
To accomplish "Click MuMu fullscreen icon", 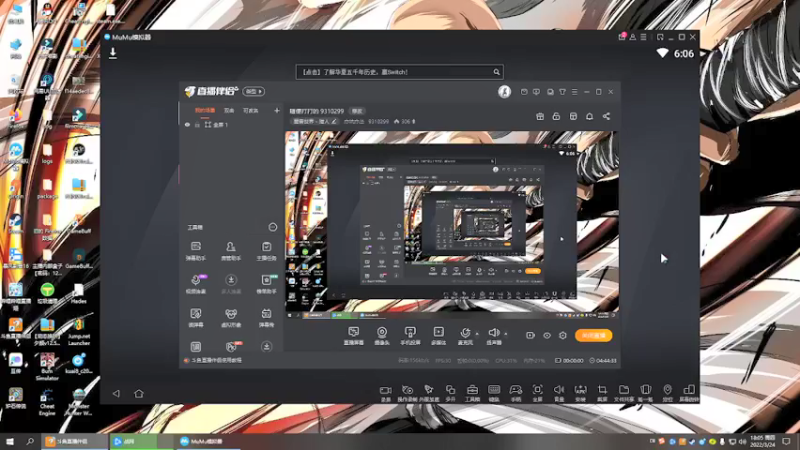I will point(537,393).
